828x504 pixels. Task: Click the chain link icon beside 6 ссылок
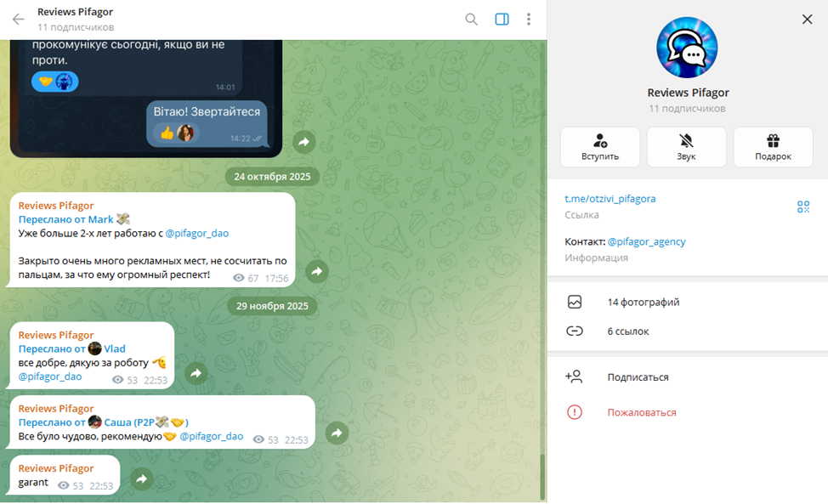coord(575,331)
